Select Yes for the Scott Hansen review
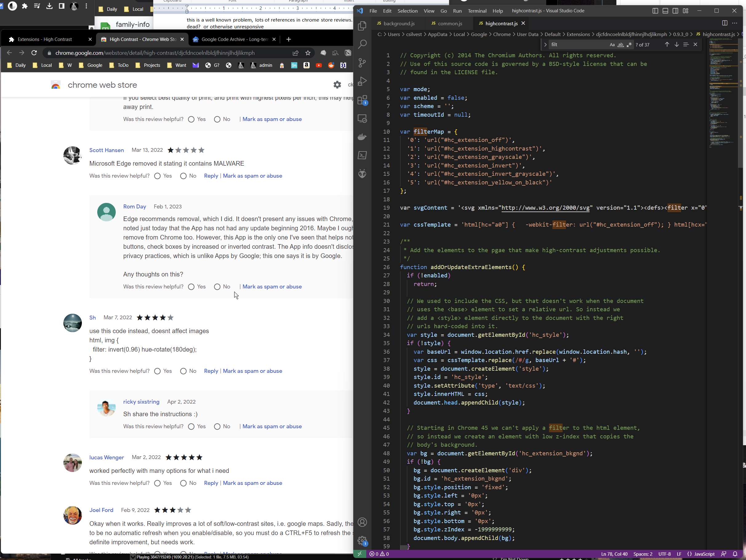This screenshot has width=746, height=560. click(x=158, y=176)
